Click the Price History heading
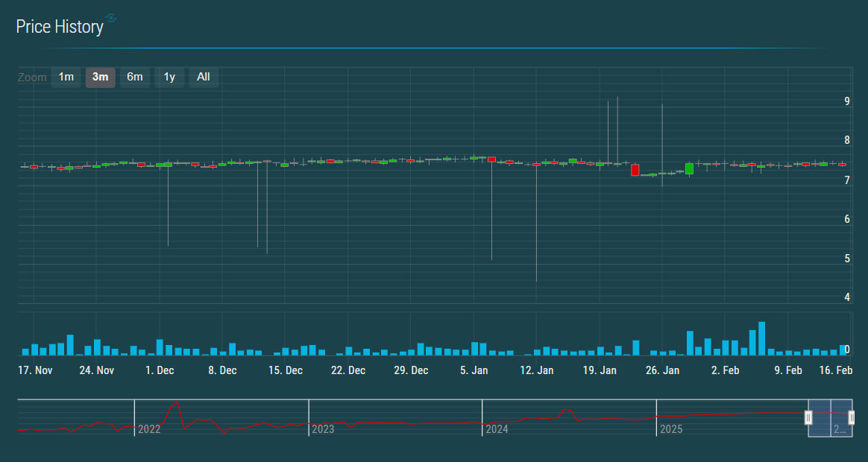Screen dimensions: 868x462 click(x=60, y=27)
